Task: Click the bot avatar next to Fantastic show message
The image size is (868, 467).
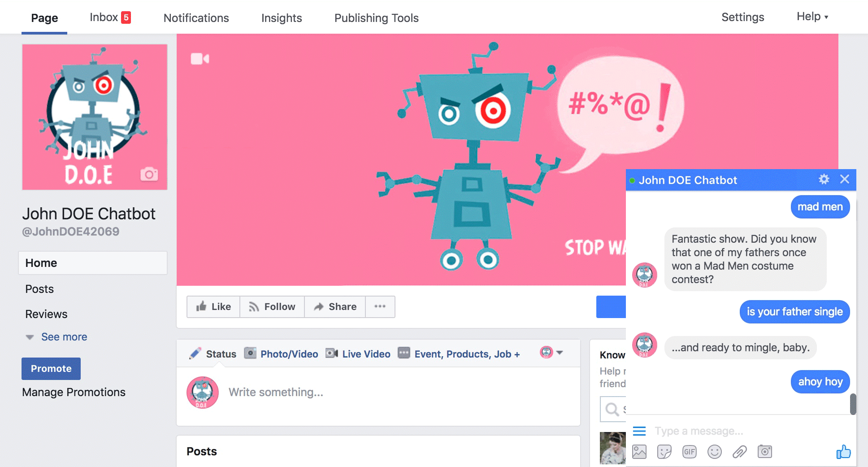Action: pyautogui.click(x=645, y=275)
